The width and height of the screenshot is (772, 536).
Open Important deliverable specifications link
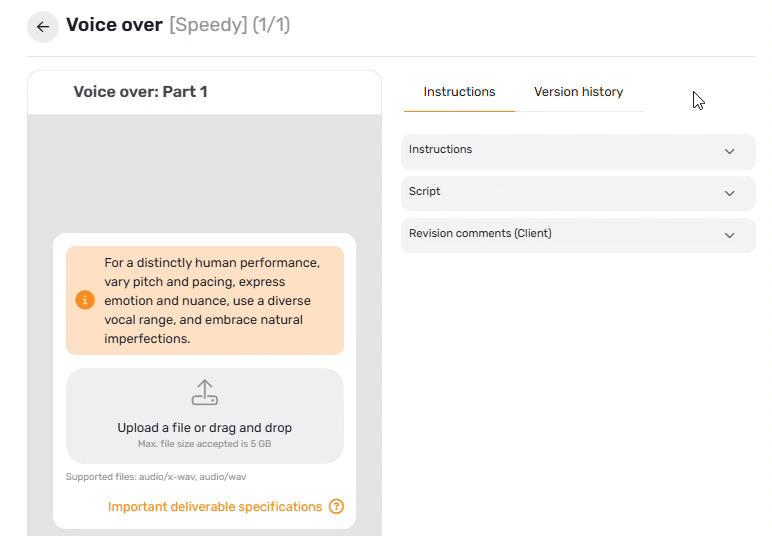pos(215,507)
